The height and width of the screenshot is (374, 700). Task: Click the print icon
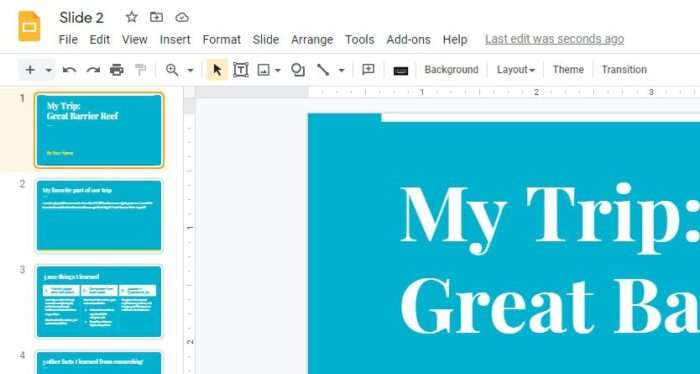click(x=117, y=70)
